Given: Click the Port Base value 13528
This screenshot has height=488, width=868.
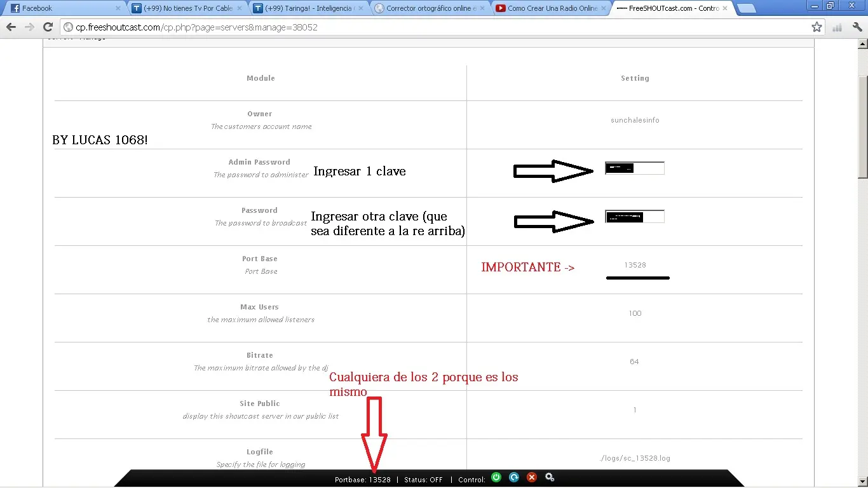Looking at the screenshot, I should click(635, 265).
